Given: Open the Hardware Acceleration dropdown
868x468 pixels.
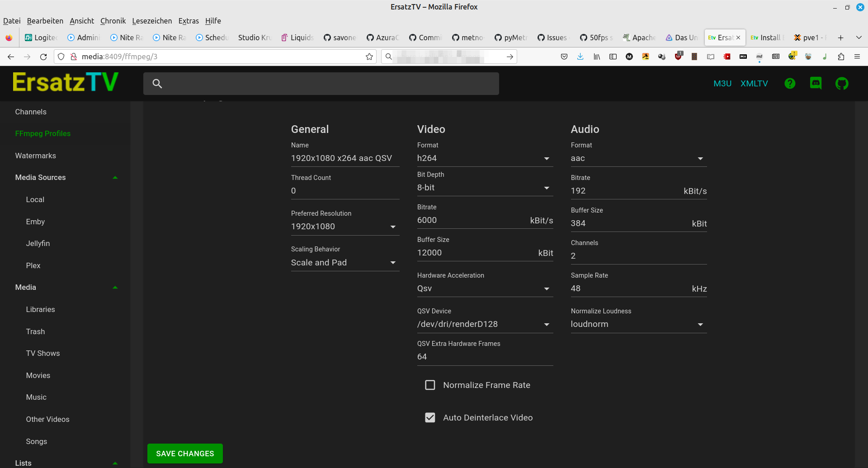Looking at the screenshot, I should pos(546,288).
